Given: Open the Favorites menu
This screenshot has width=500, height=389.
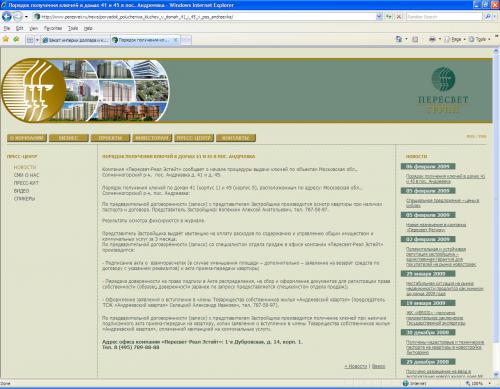Looking at the screenshot, I should 53,28.
